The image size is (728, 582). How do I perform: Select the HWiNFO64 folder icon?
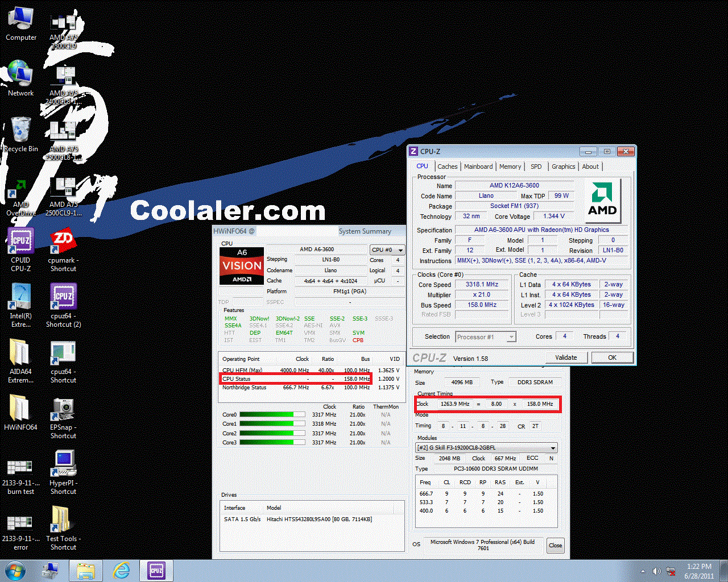click(21, 413)
